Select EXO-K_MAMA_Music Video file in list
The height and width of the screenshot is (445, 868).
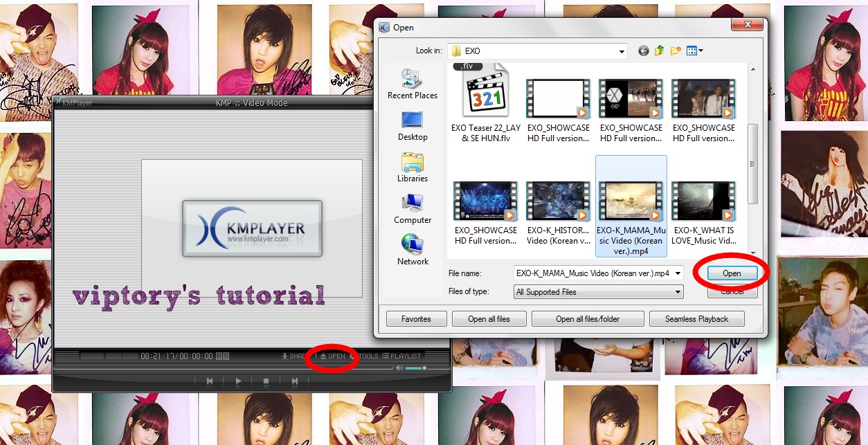tap(631, 206)
